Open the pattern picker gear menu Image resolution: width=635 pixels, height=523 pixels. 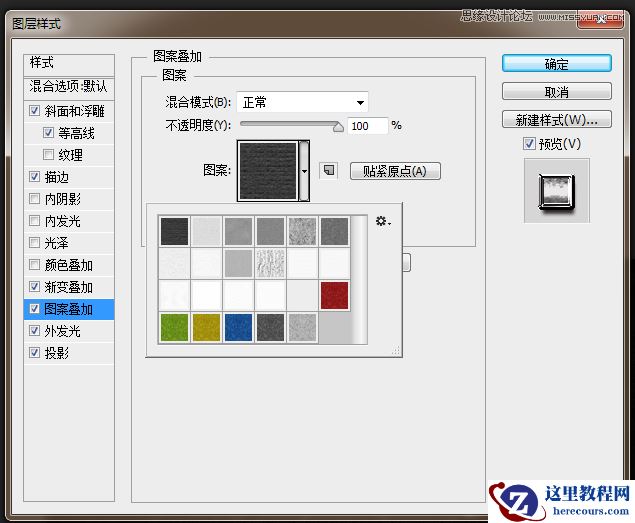pyautogui.click(x=383, y=221)
